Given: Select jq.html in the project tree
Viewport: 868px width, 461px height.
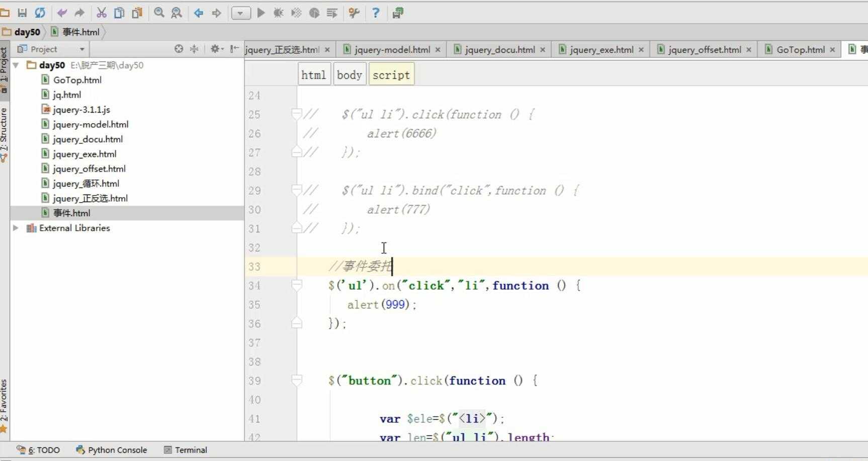Looking at the screenshot, I should coord(66,95).
